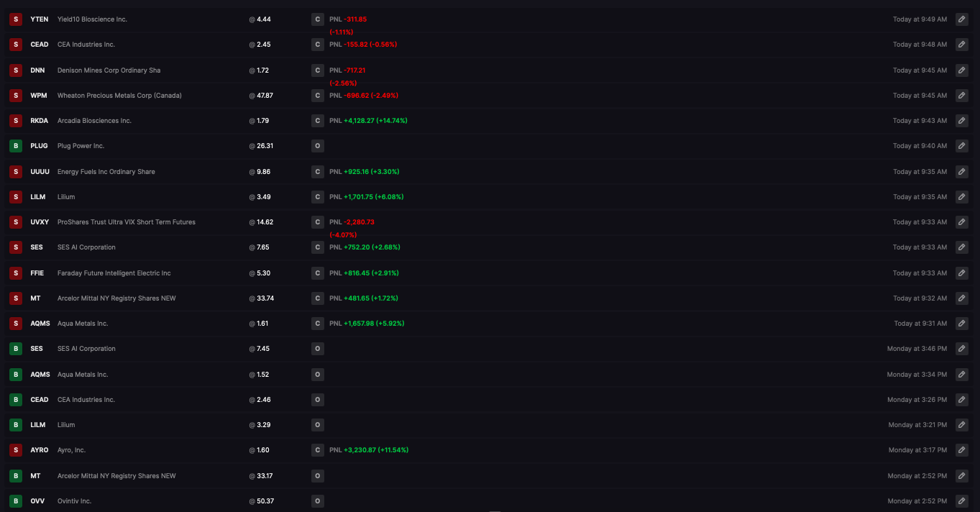This screenshot has width=980, height=512.
Task: Click the O badge on Ovintiv Inc. row
Action: (x=317, y=500)
